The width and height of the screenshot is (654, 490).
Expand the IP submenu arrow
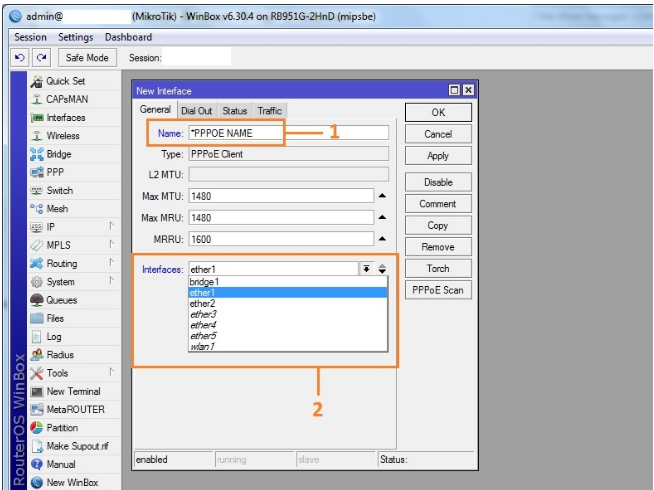click(x=111, y=226)
